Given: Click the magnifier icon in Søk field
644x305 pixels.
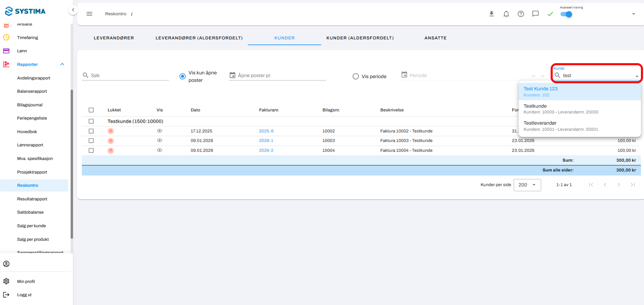Looking at the screenshot, I should pos(86,75).
